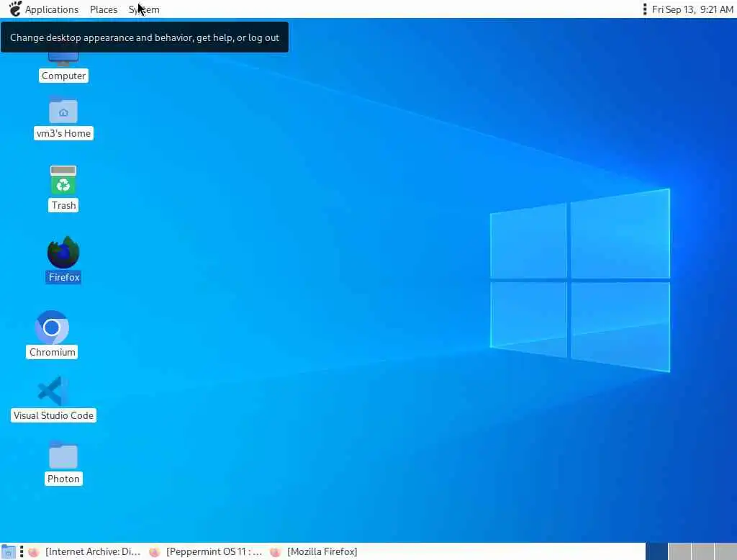
Task: Open the System menu
Action: [144, 9]
